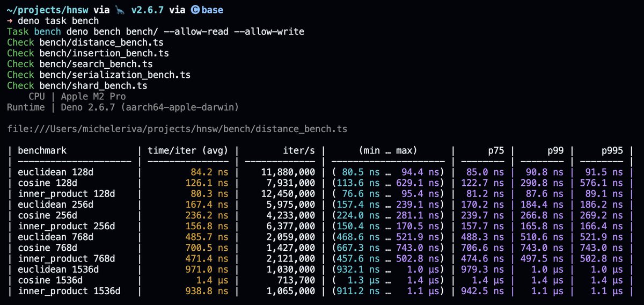Screen dimensions: 644x305
Task: Click the 'inner_product 128d' row name
Action: [x=67, y=194]
